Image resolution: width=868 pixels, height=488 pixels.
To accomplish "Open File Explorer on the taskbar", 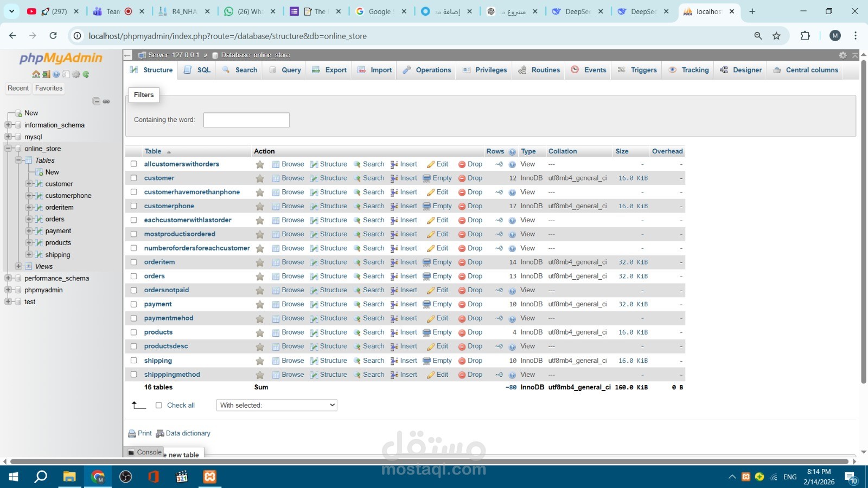I will pos(69,477).
